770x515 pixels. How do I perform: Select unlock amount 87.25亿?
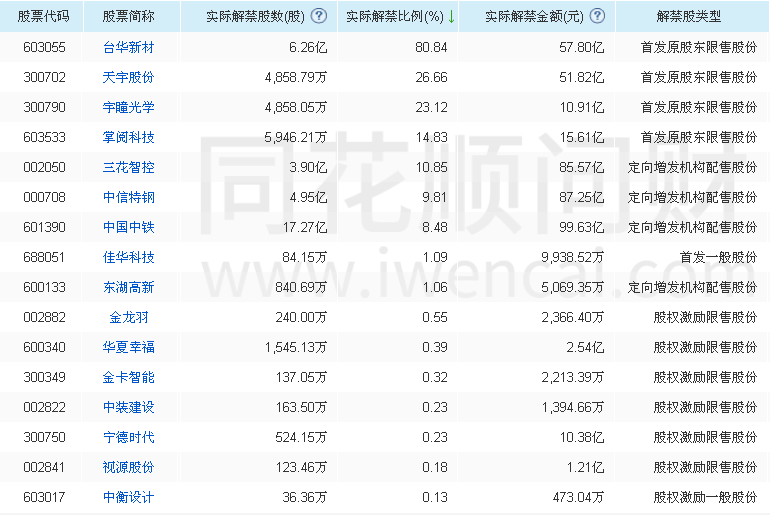coord(581,197)
